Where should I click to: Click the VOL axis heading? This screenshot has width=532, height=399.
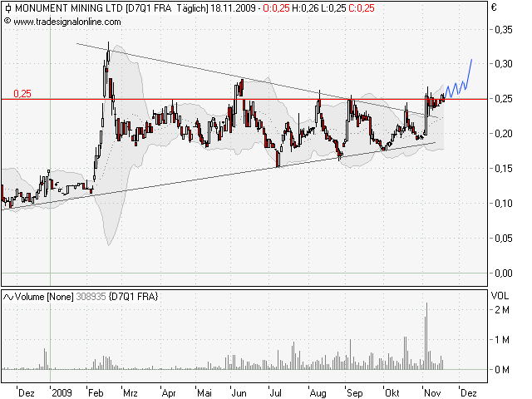click(500, 296)
